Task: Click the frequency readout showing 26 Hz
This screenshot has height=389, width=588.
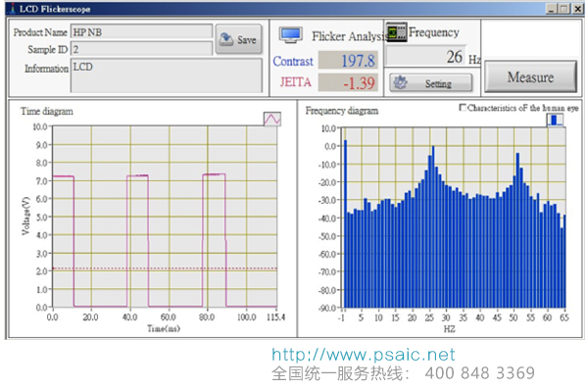Action: pyautogui.click(x=426, y=56)
